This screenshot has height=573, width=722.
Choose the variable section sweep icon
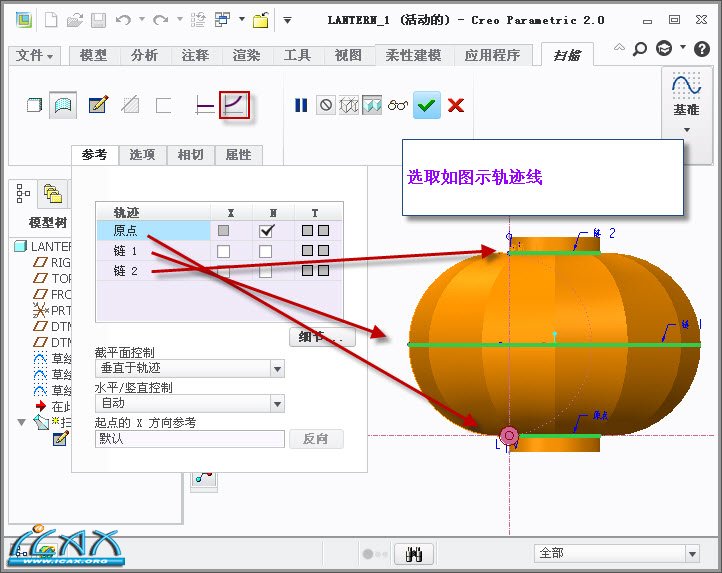click(x=234, y=105)
